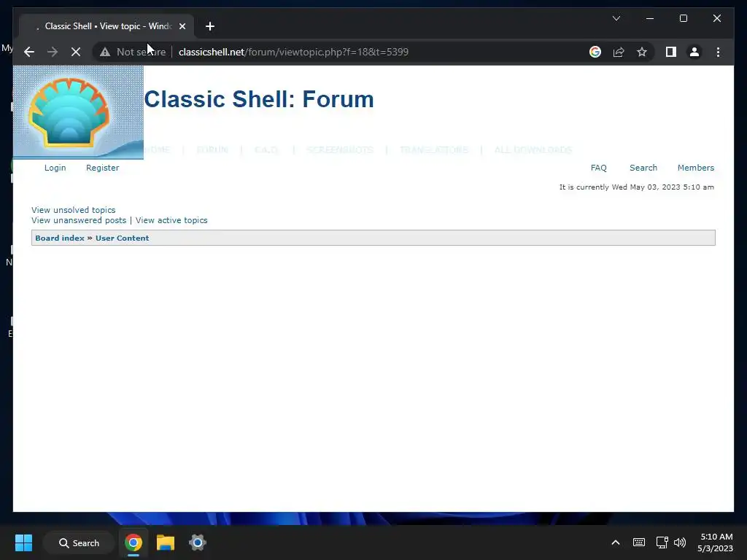
Task: Go to Board index breadcrumb
Action: (x=60, y=238)
